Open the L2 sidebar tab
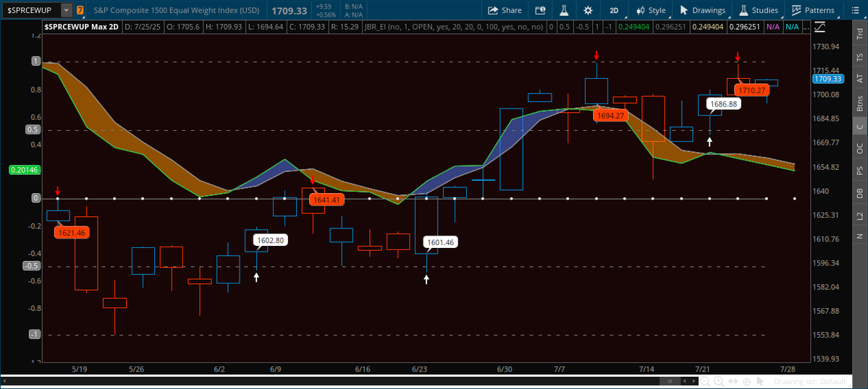The image size is (868, 389). 860,215
